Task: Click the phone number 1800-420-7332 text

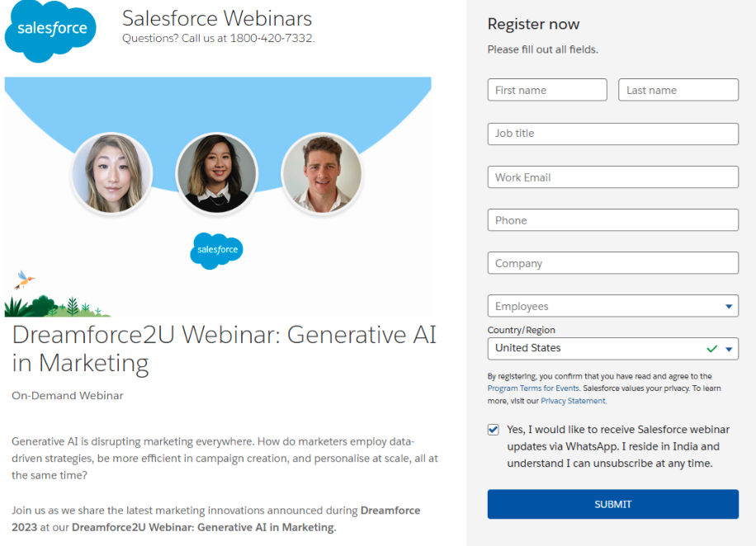Action: 272,38
